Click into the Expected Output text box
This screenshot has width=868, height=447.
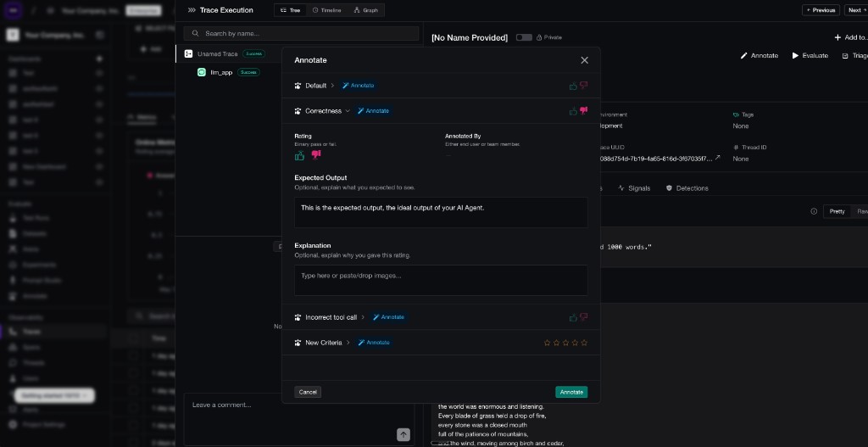point(441,212)
